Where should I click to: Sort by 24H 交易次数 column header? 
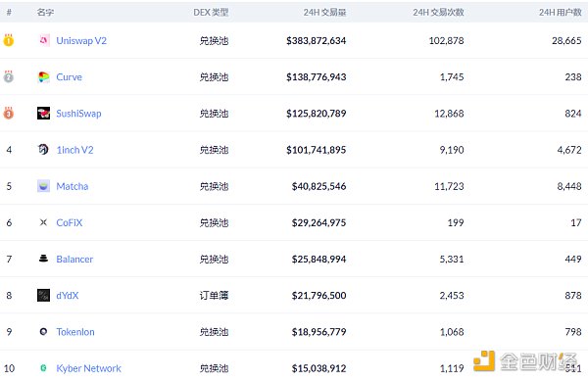pos(438,13)
